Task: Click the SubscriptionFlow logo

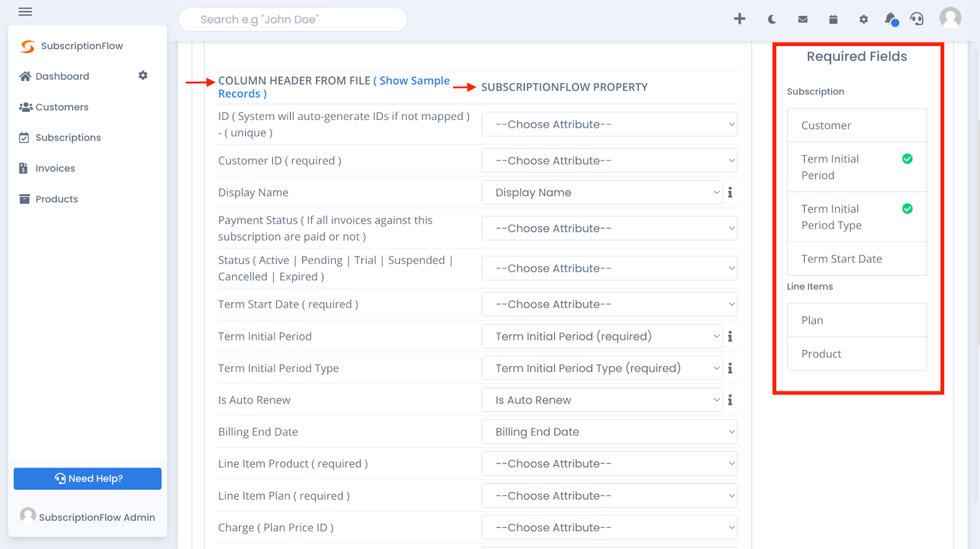Action: point(72,46)
